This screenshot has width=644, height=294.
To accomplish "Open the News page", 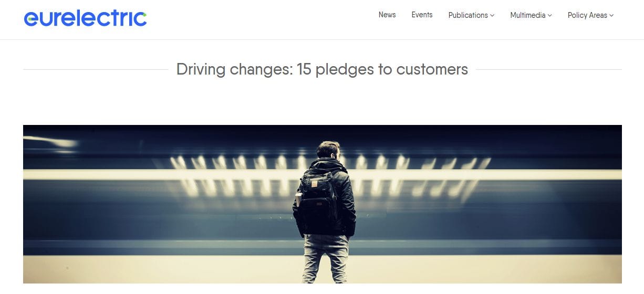I will pos(387,15).
